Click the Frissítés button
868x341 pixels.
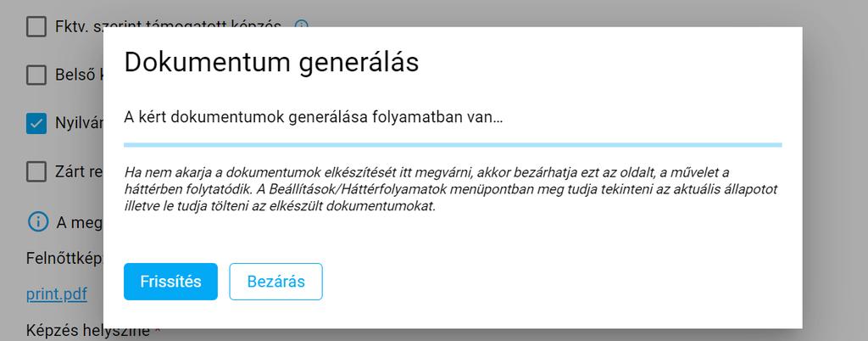click(x=170, y=282)
